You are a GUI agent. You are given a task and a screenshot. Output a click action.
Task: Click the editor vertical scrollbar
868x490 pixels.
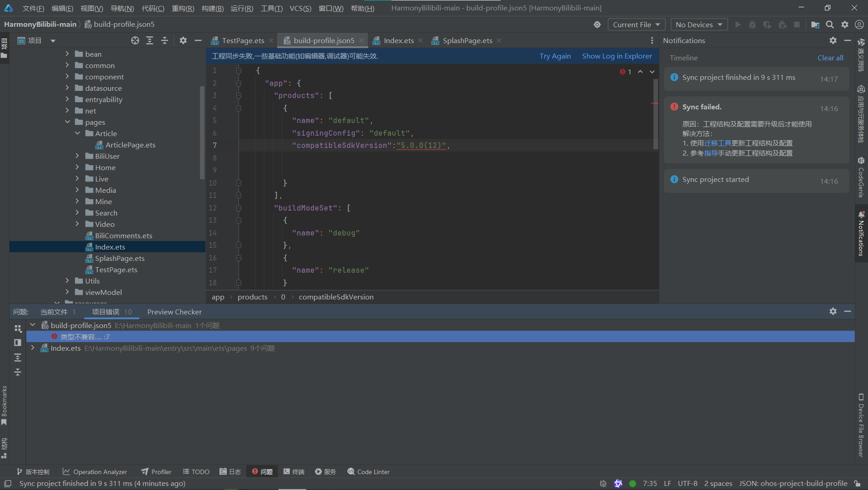click(655, 114)
